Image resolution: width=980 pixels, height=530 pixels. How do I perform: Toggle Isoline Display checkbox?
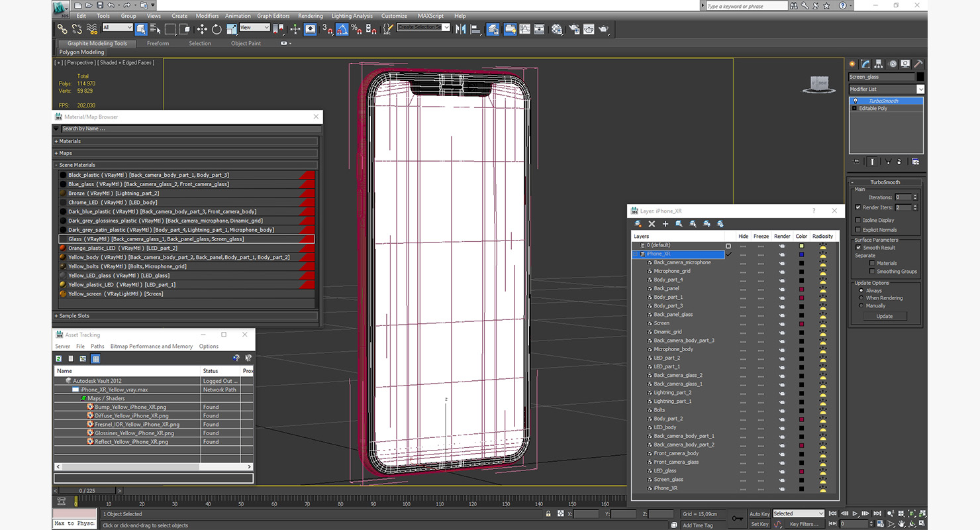(858, 220)
